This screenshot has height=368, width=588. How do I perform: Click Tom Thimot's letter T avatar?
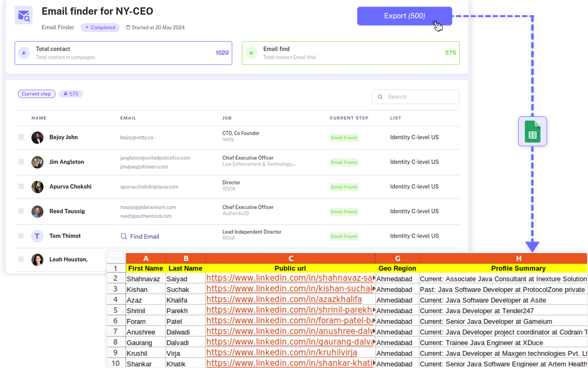(x=37, y=236)
